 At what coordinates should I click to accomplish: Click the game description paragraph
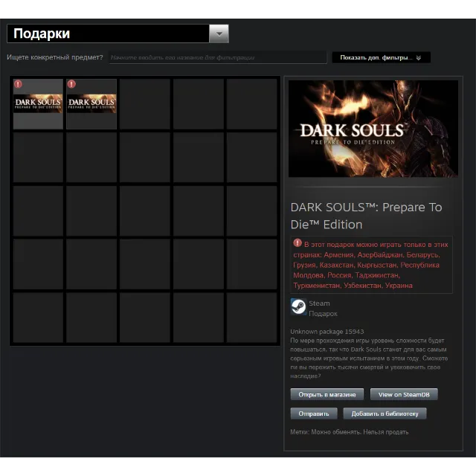pyautogui.click(x=369, y=358)
